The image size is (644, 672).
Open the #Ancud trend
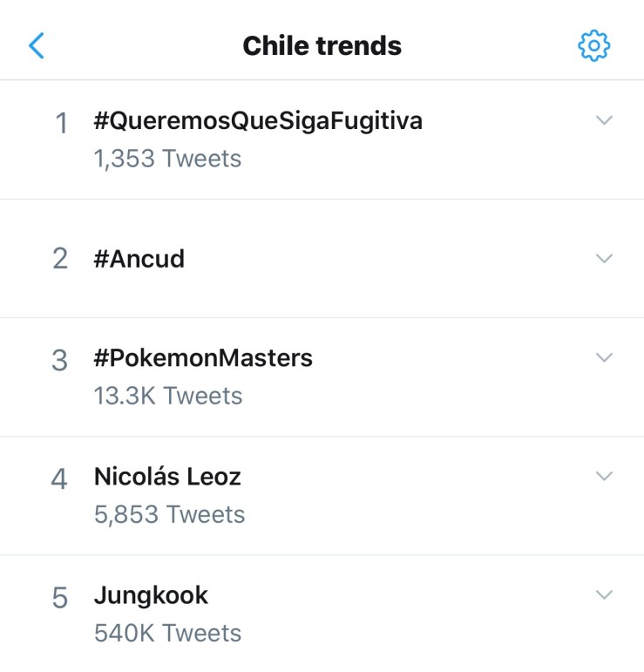139,259
